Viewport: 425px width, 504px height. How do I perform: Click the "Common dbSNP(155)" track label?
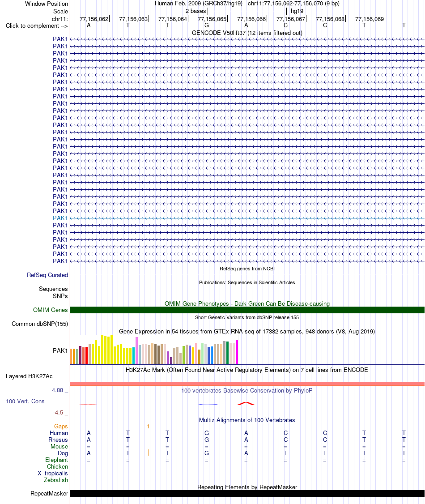pyautogui.click(x=40, y=324)
